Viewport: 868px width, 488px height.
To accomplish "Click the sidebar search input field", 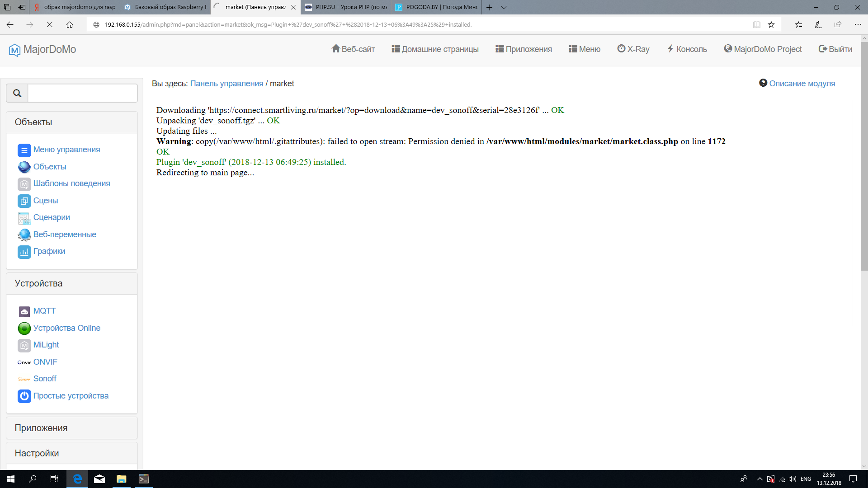I will click(83, 93).
